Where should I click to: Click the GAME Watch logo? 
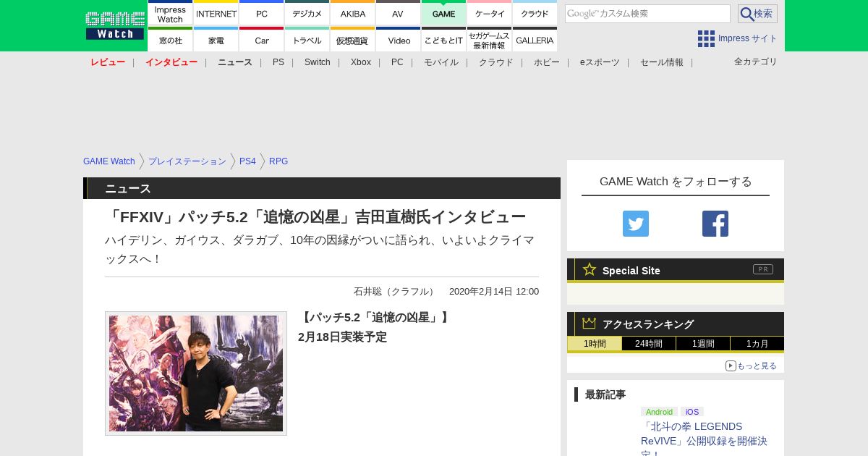point(114,25)
